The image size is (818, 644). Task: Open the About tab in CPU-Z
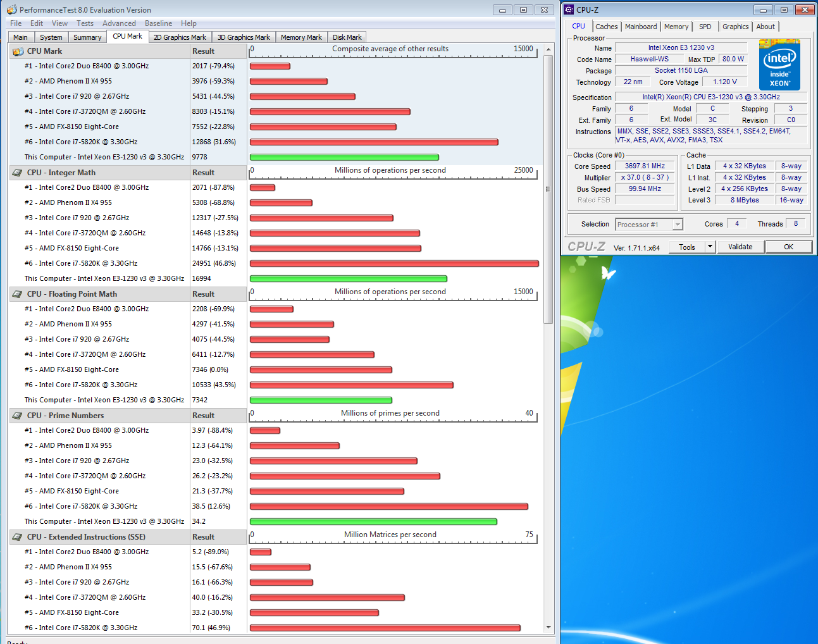coord(765,27)
